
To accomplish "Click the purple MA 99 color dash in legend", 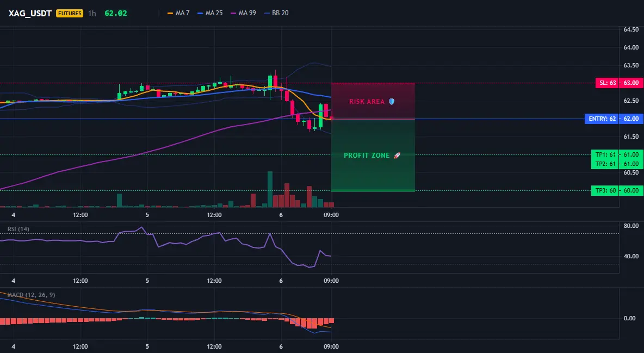I will pyautogui.click(x=233, y=13).
